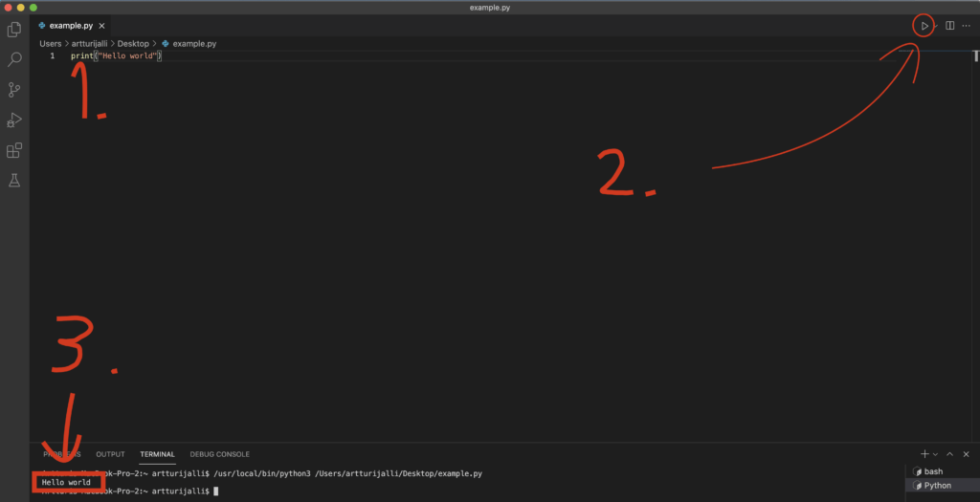Maximize the terminal panel size
Screen dimensions: 980x502
click(x=949, y=454)
